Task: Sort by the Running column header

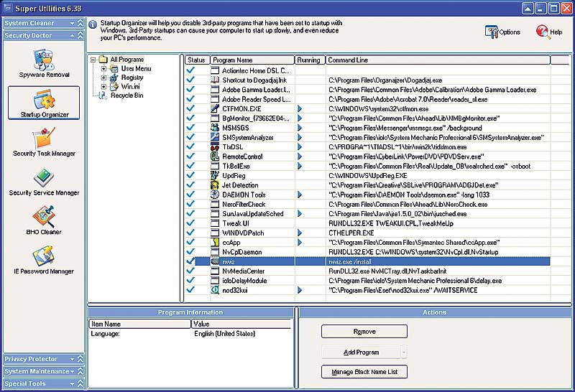Action: tap(310, 60)
